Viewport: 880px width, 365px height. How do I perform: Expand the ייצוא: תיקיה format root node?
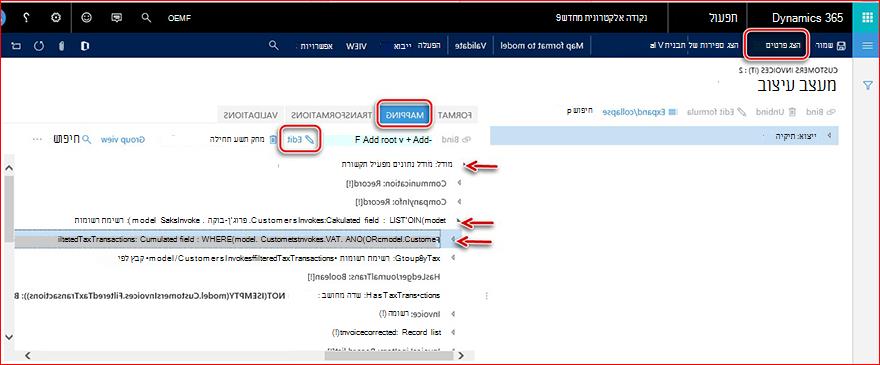point(829,135)
